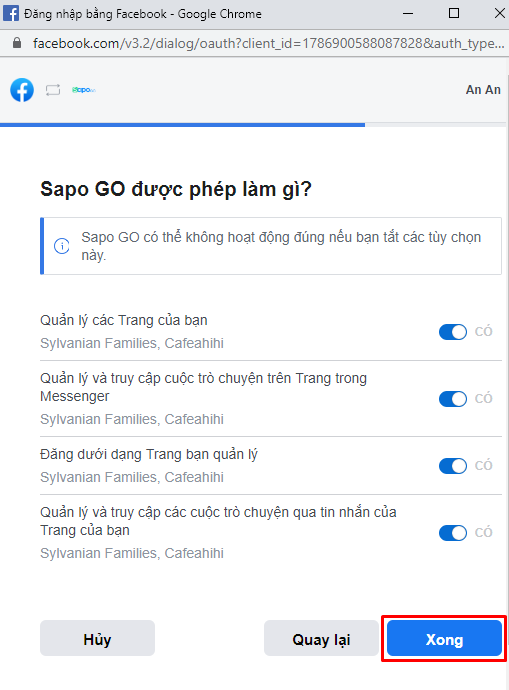Click the Hủy button to cancel
Image resolution: width=509 pixels, height=690 pixels.
97,639
